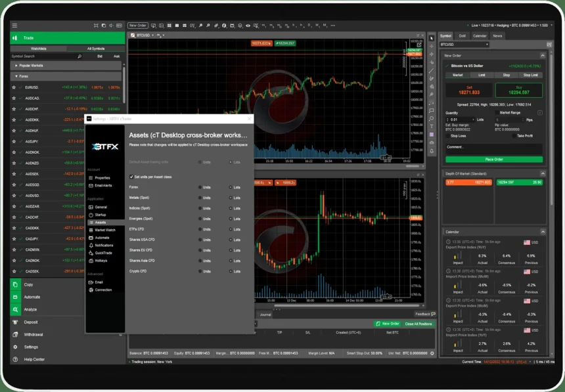Open the Deposit section icon
Viewport: 565px width, 392px height.
pos(15,322)
